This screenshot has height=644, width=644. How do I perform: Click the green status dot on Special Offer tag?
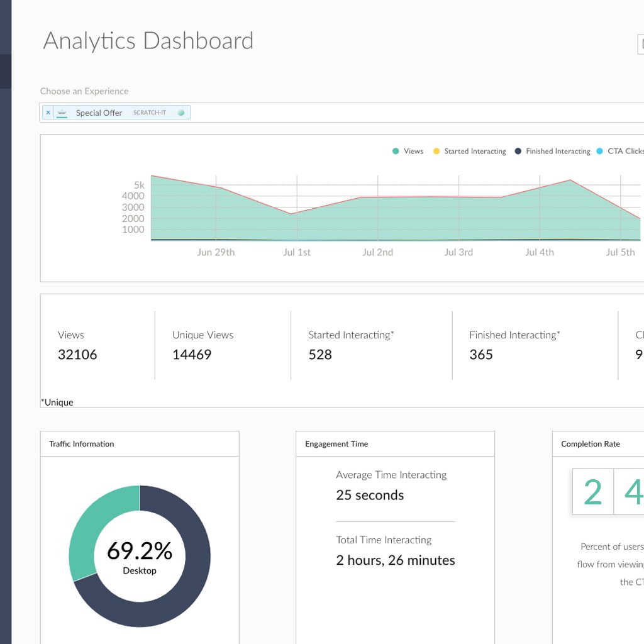[180, 113]
